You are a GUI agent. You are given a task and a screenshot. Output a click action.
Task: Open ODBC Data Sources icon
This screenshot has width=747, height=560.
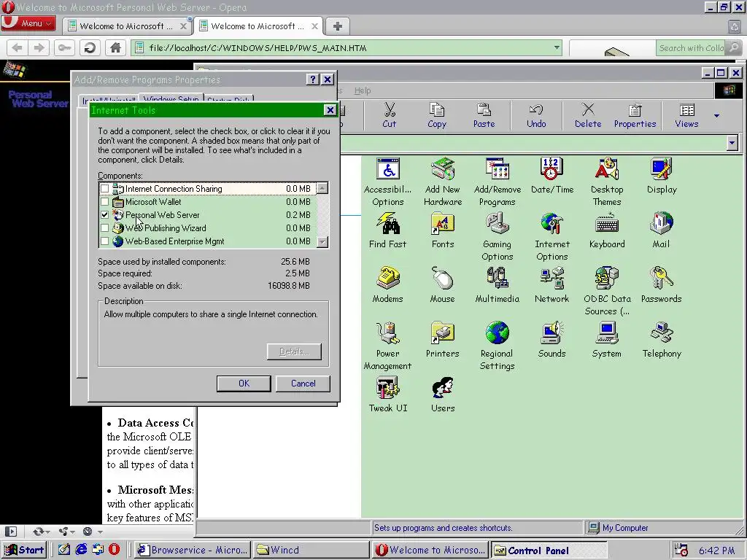click(607, 291)
